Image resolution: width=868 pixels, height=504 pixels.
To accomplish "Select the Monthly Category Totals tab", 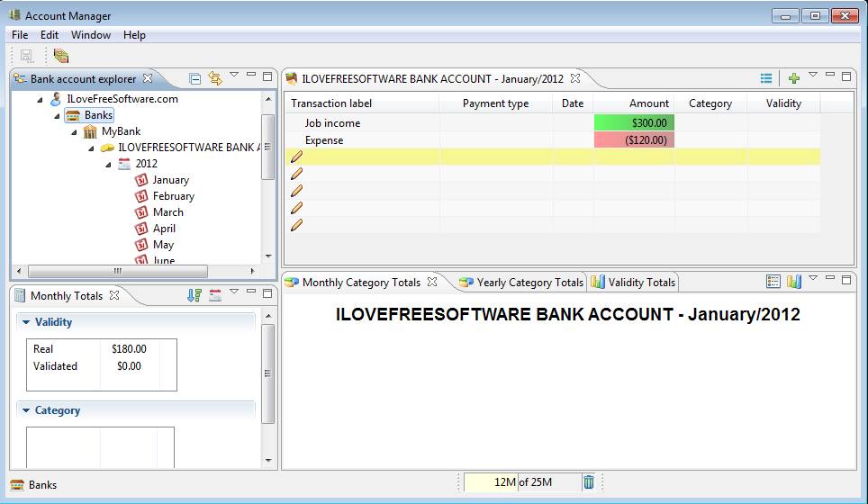I will (361, 283).
